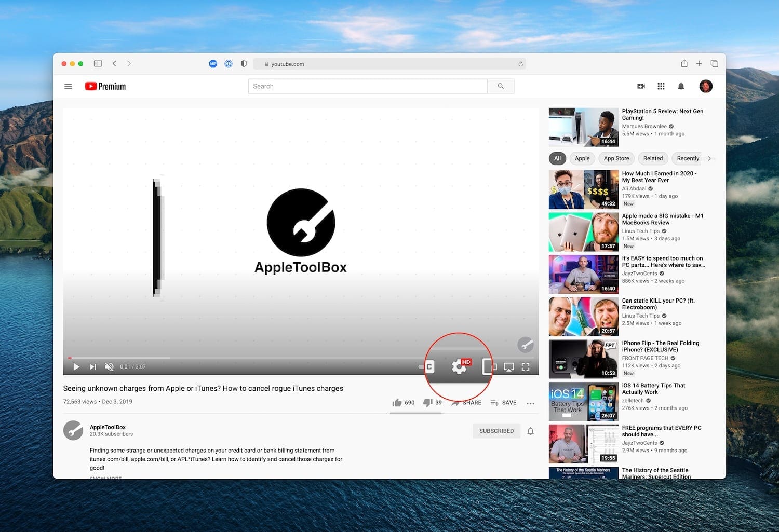
Task: Open the YouTube apps grid
Action: (661, 86)
